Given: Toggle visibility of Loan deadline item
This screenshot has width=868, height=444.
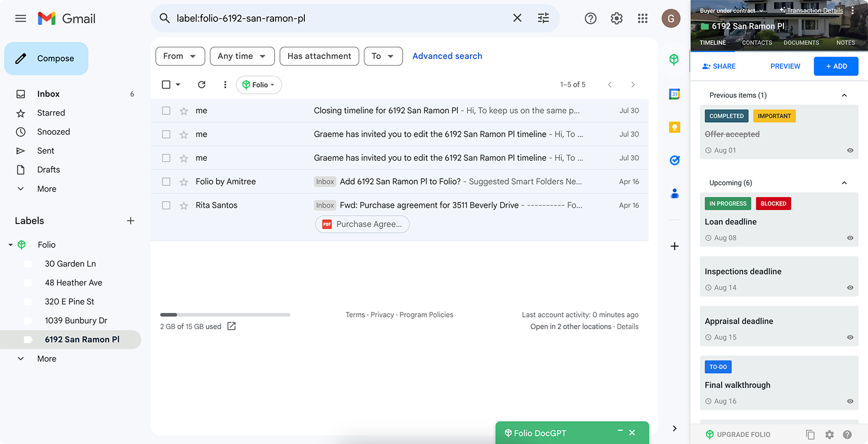Looking at the screenshot, I should coord(850,238).
